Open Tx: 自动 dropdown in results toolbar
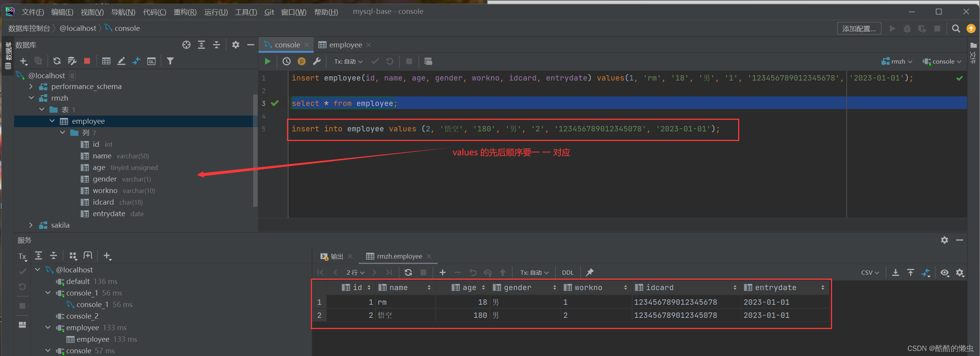Screen dimensions: 980x356 [534, 272]
